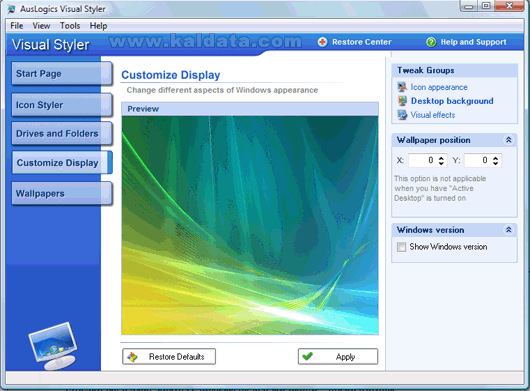Screen dimensions: 530x391
Task: Click the Visual effects group icon
Action: 402,115
